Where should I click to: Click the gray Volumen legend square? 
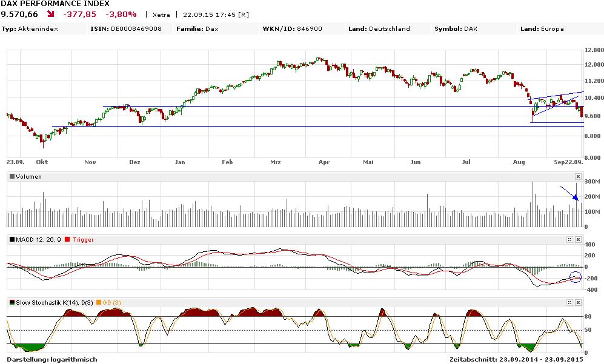[12, 176]
